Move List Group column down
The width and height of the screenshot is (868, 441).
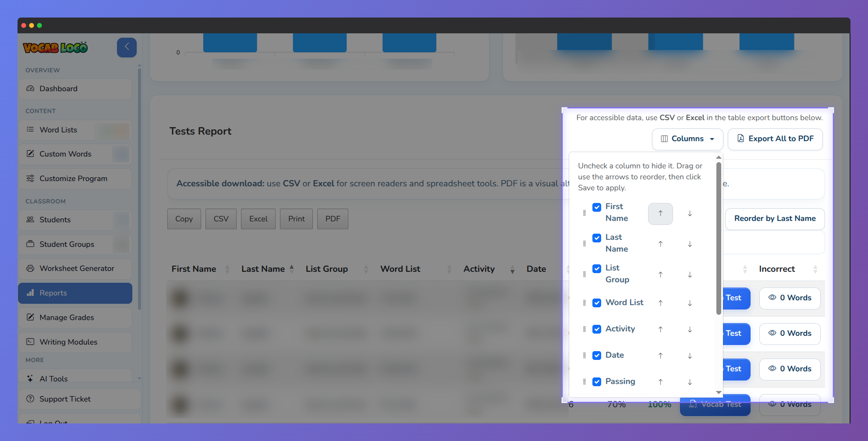[x=690, y=275]
